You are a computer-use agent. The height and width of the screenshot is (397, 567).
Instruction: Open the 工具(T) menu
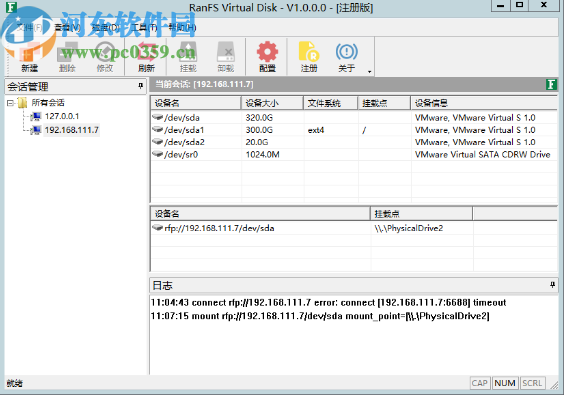tap(144, 27)
